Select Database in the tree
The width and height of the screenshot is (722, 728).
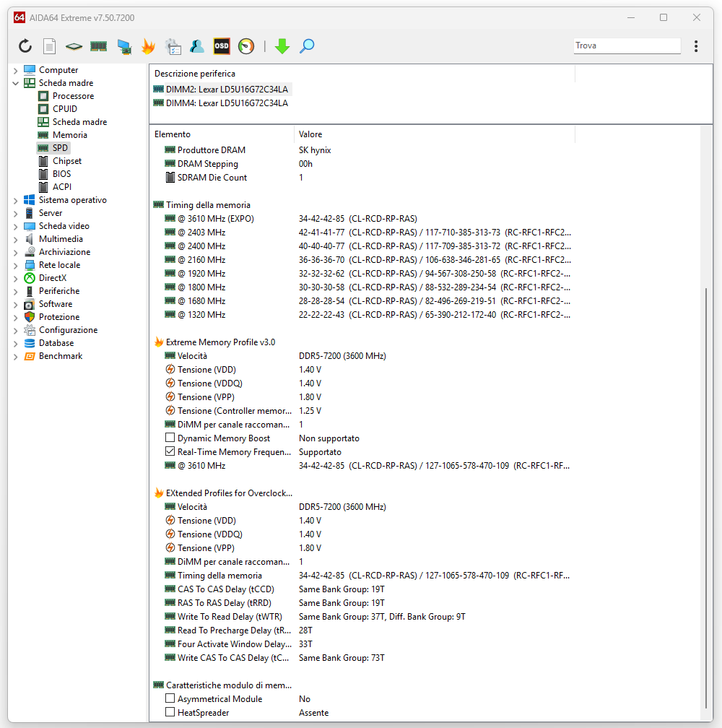(56, 342)
